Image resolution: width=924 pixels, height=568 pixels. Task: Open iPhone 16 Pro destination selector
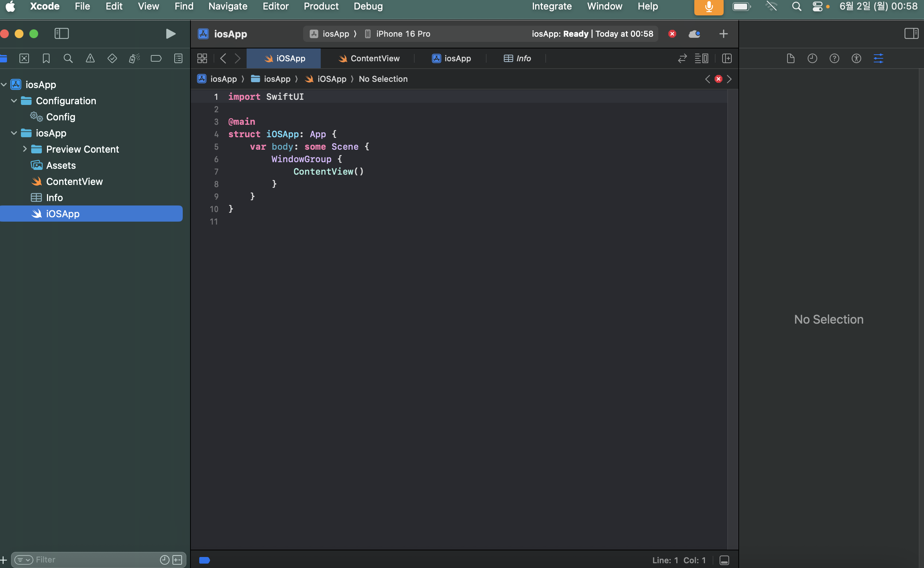(403, 34)
